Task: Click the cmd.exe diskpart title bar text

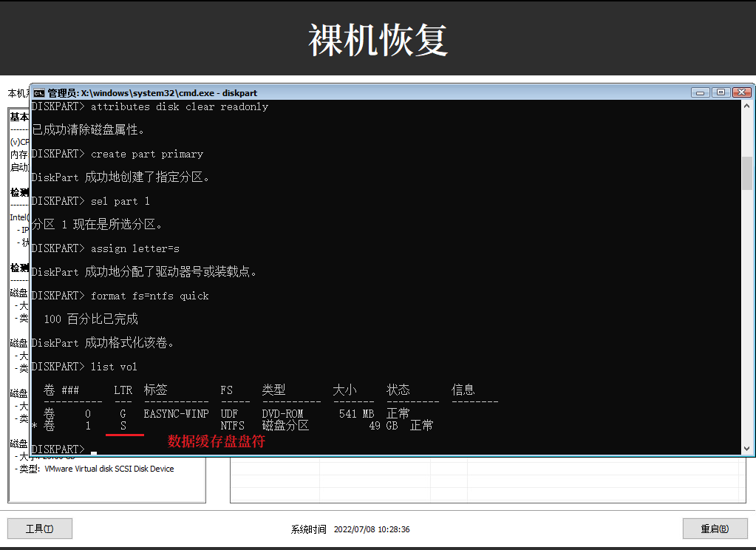Action: coord(151,93)
